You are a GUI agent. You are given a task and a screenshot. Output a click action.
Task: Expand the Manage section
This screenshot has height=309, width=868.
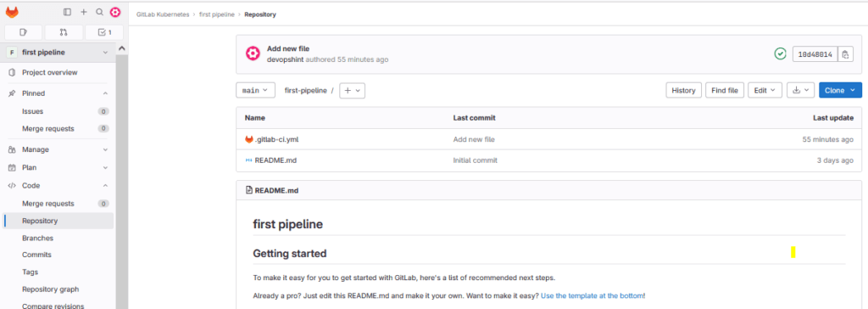point(105,149)
